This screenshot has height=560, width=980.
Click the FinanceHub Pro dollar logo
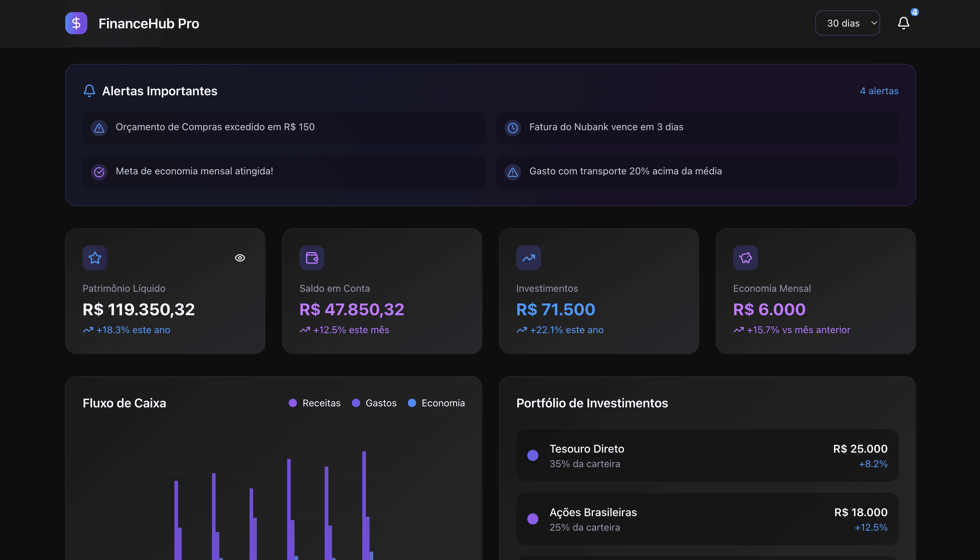[x=76, y=23]
